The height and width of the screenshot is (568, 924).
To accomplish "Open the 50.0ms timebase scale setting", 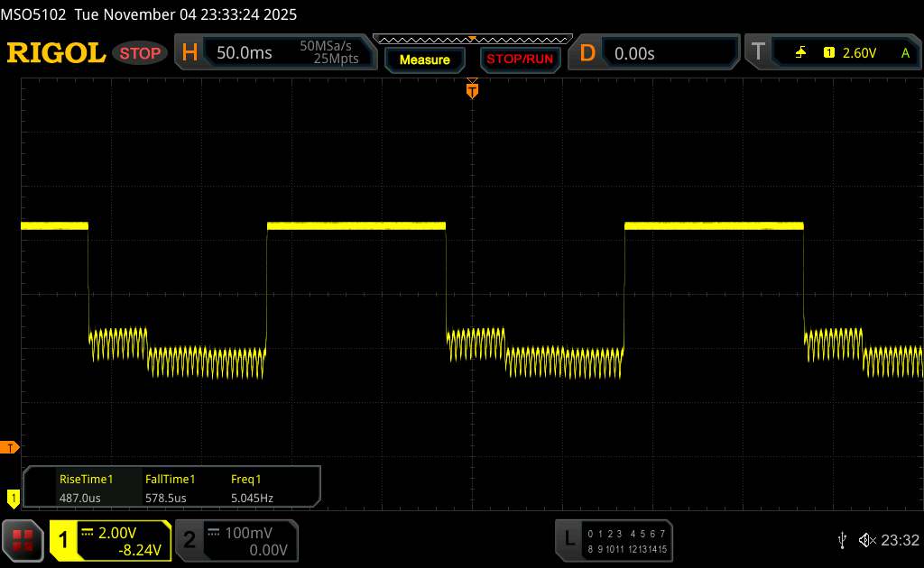I will pyautogui.click(x=245, y=53).
